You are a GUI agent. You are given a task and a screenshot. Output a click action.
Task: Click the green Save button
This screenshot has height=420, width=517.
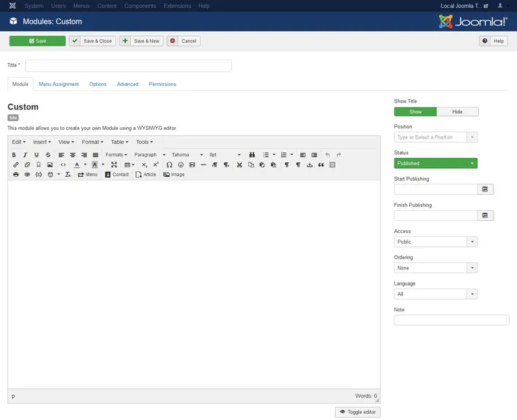click(x=37, y=41)
